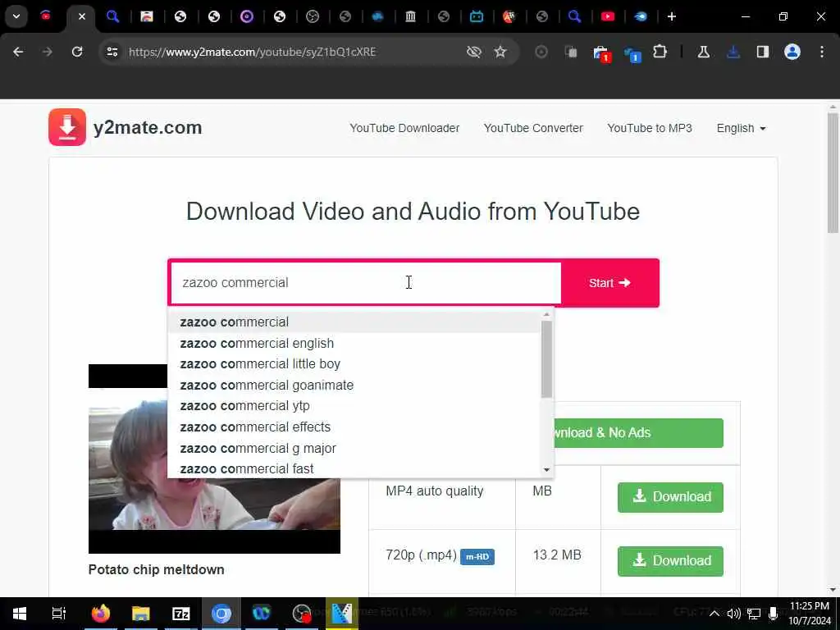
Task: Select suggestion 'zazoo commercial g major'
Action: coord(354,449)
